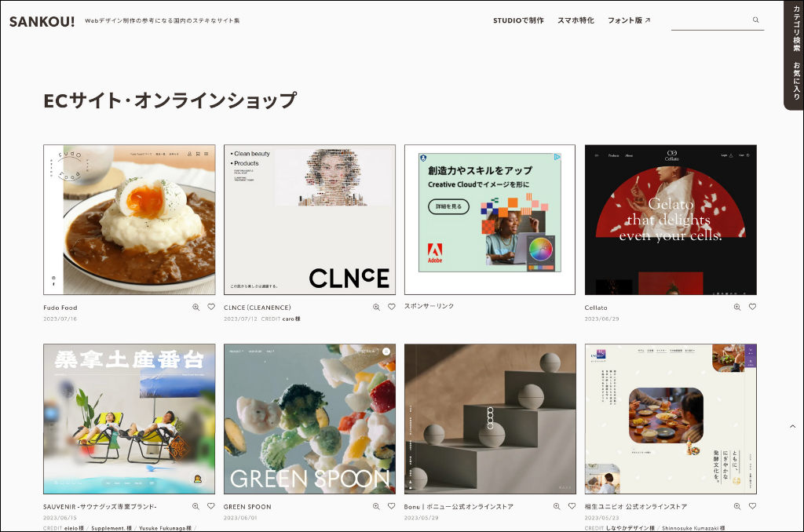Favorite the Bonu online store
804x532 pixels.
pyautogui.click(x=572, y=506)
